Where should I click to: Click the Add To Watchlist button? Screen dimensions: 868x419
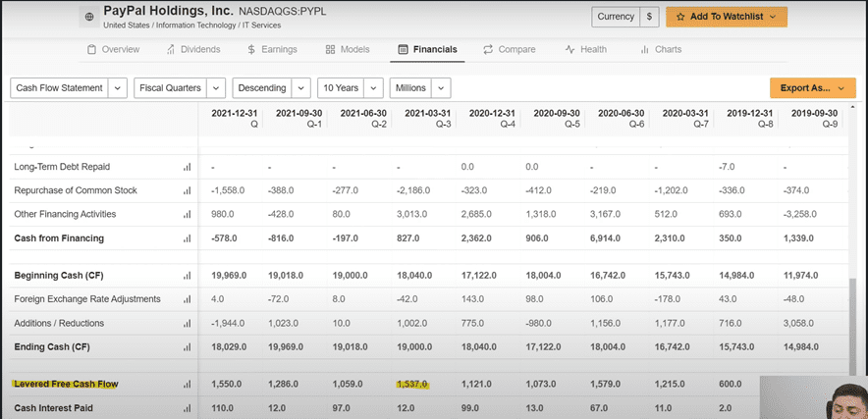click(726, 17)
